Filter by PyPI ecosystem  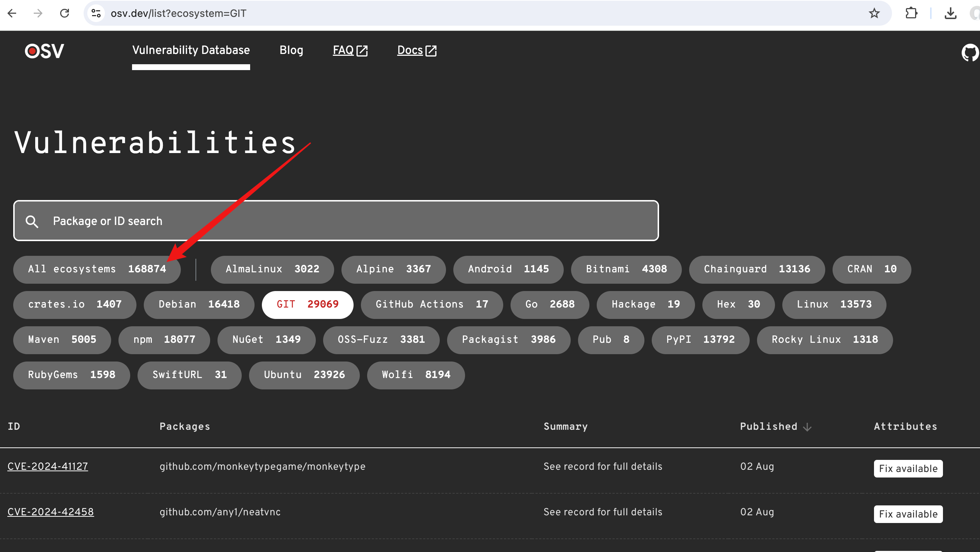pos(700,339)
